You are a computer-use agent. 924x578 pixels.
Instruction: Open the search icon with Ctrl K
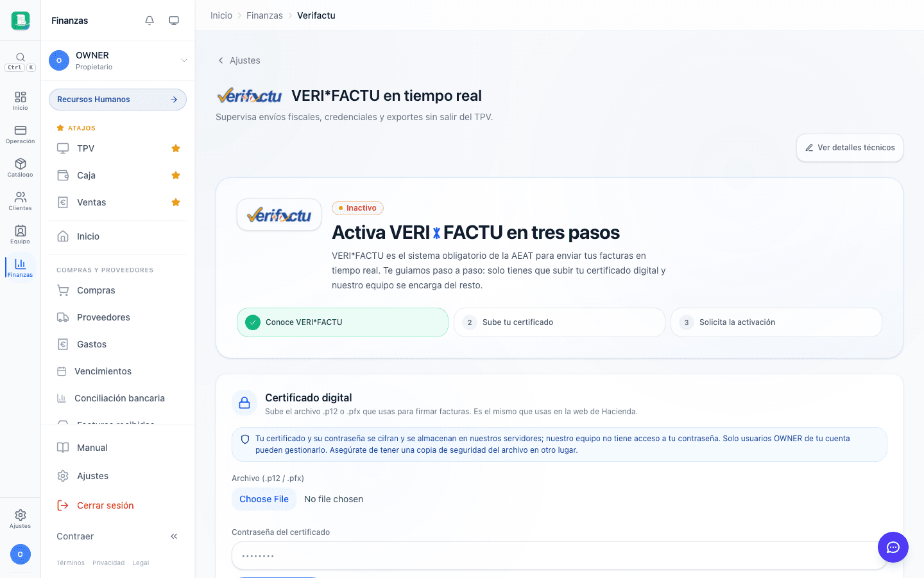click(x=21, y=62)
